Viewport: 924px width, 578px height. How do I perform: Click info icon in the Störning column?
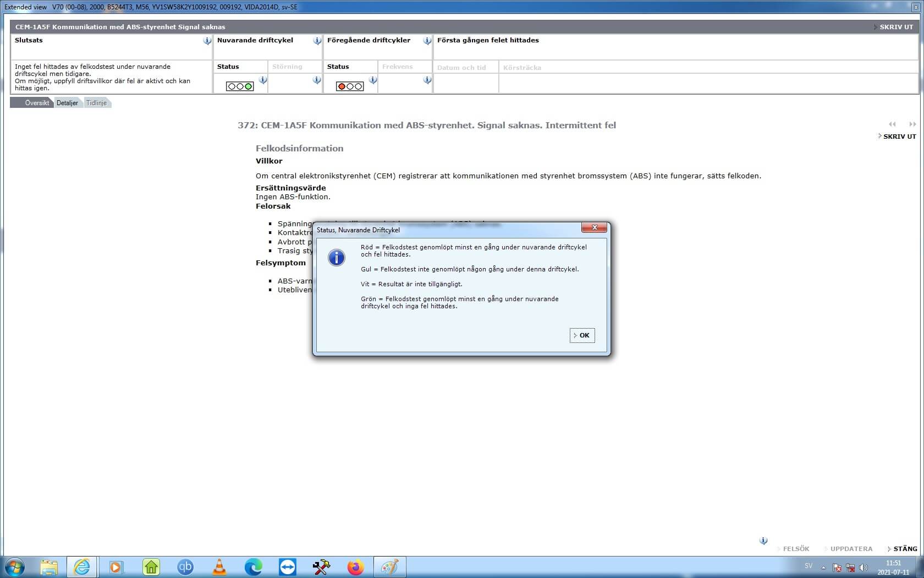pyautogui.click(x=317, y=80)
